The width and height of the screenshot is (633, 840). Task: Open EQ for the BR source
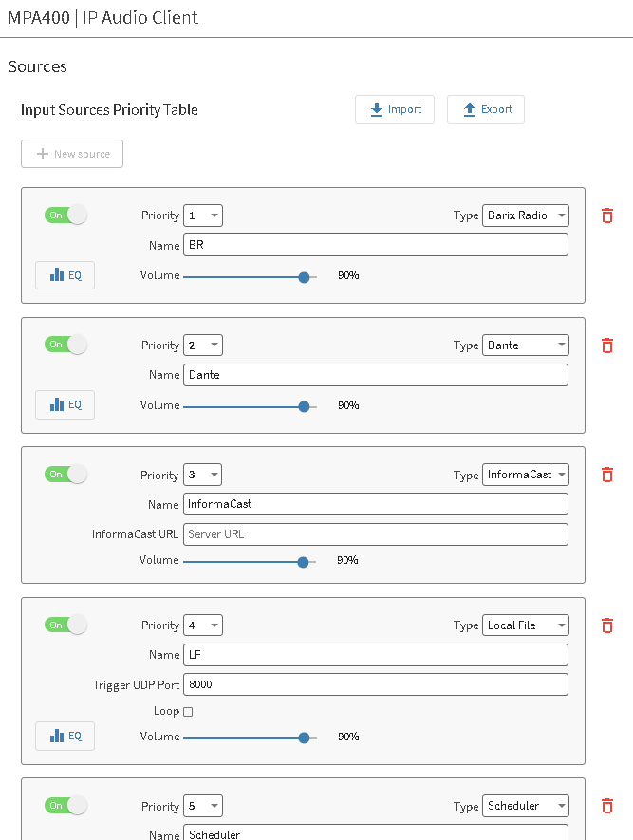tap(65, 275)
